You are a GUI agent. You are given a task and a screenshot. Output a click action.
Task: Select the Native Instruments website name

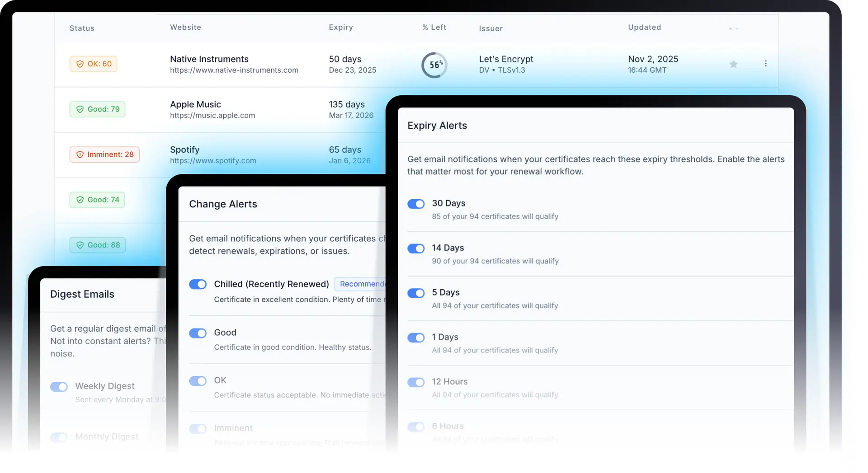pos(209,59)
